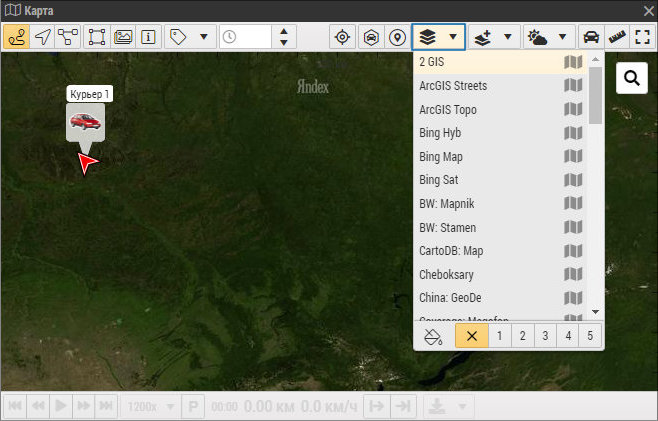658x421 pixels.
Task: Click map icon beside Cheboksary
Action: pos(573,275)
